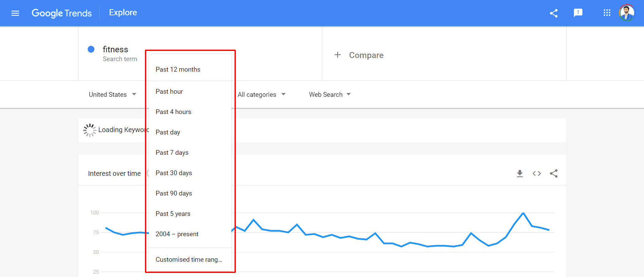Open the Google apps grid icon

pos(607,13)
